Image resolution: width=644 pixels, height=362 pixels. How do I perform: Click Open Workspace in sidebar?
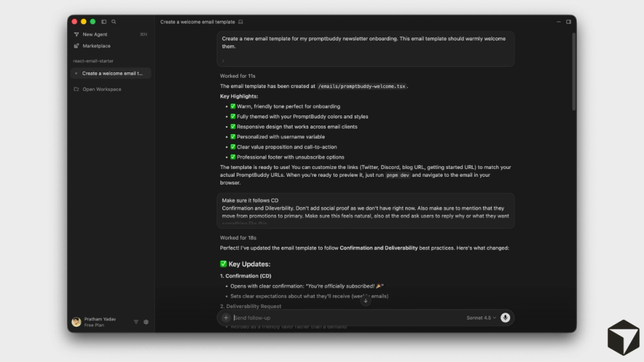point(101,89)
